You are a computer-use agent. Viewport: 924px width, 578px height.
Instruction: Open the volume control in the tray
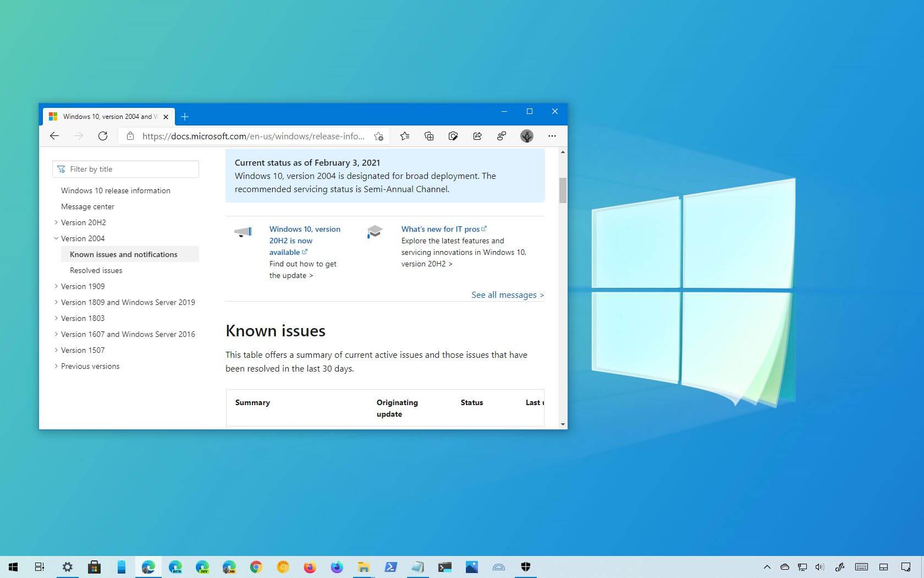pos(820,567)
